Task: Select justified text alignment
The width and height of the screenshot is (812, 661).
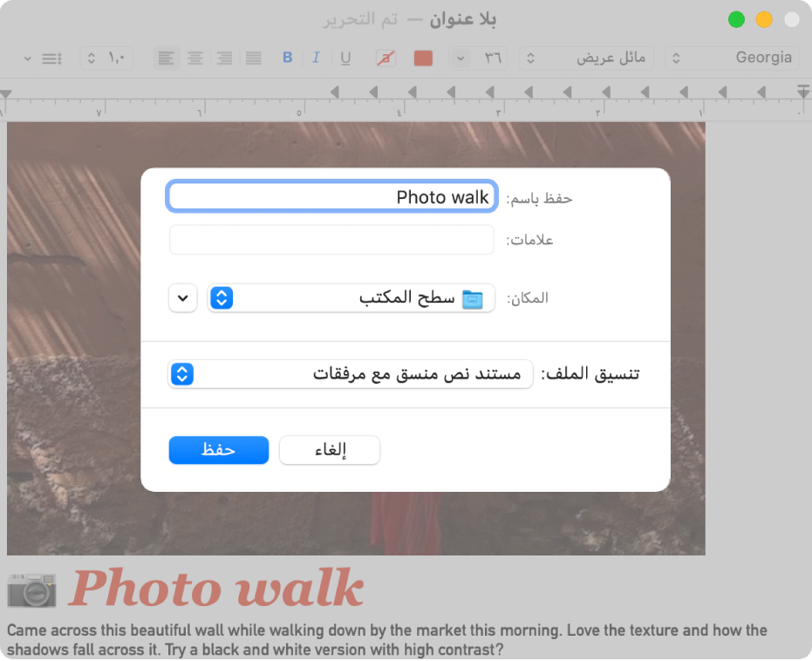Action: coord(254,58)
